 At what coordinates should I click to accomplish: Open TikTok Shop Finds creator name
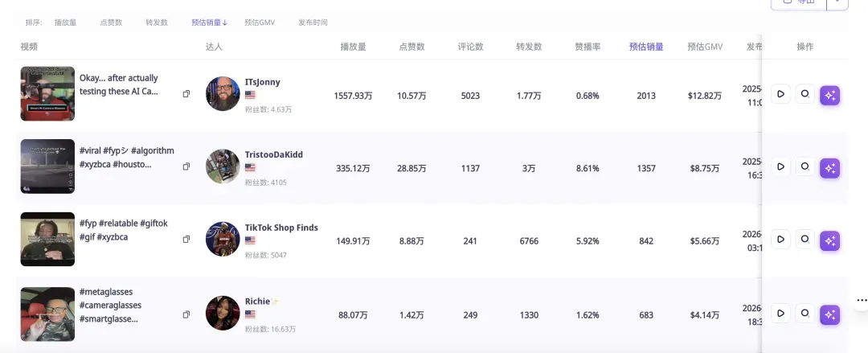click(x=281, y=228)
